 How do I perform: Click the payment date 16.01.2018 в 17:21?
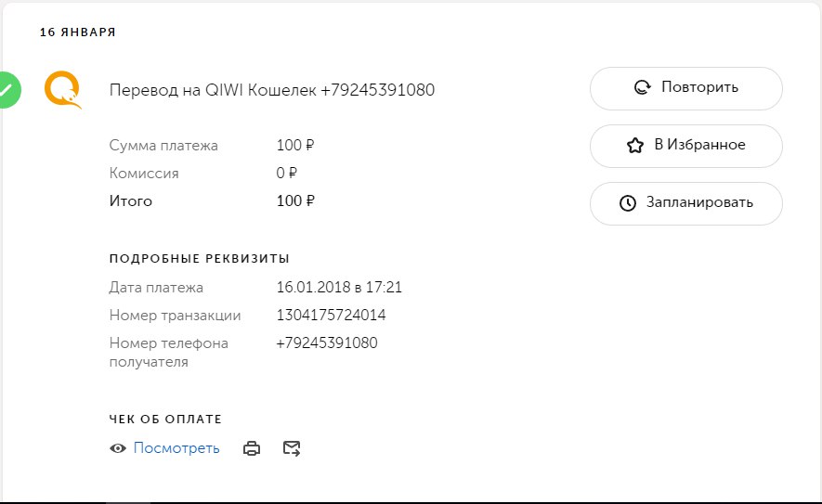[x=339, y=288]
